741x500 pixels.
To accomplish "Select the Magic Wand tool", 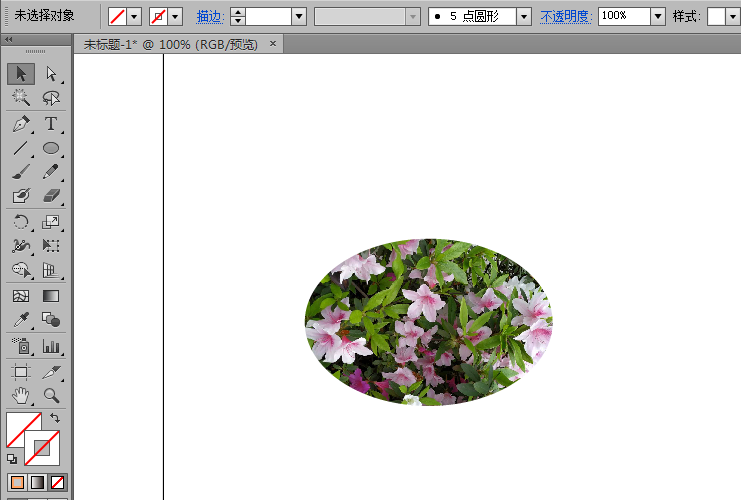I will click(x=21, y=98).
